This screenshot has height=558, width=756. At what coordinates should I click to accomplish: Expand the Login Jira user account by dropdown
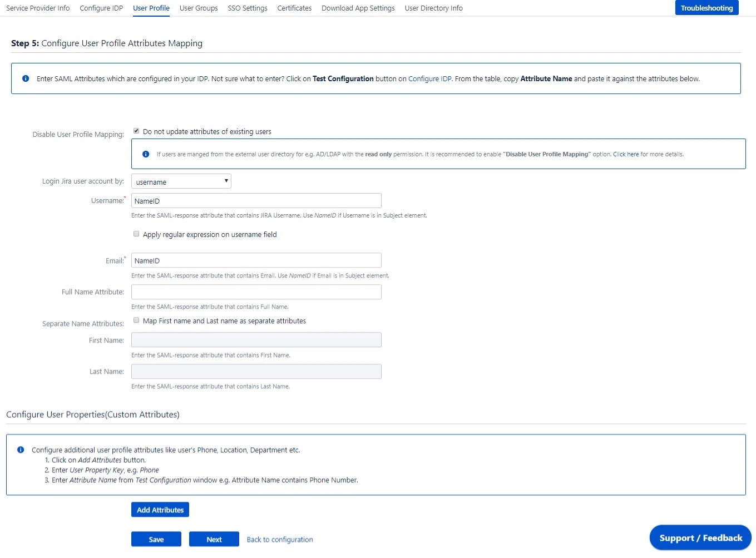click(181, 181)
